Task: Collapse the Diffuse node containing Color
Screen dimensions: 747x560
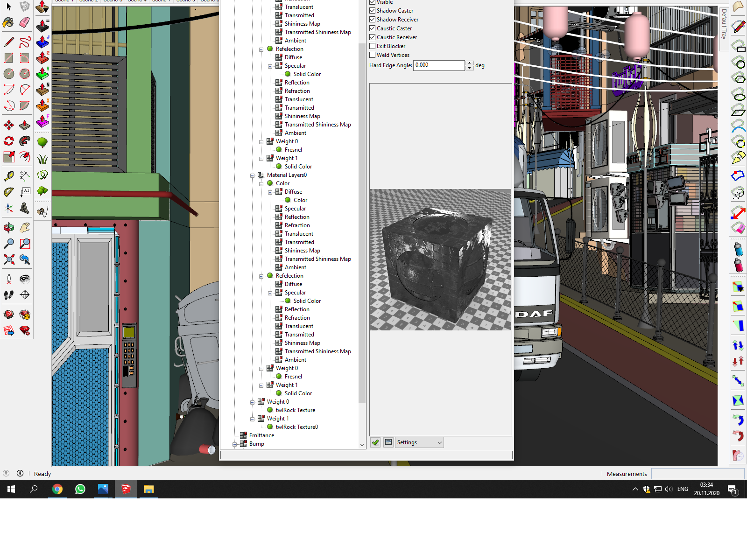Action: [x=270, y=192]
